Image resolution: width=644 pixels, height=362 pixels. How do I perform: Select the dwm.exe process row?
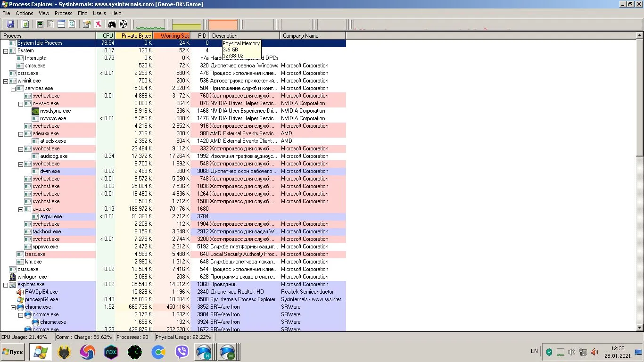click(173, 171)
